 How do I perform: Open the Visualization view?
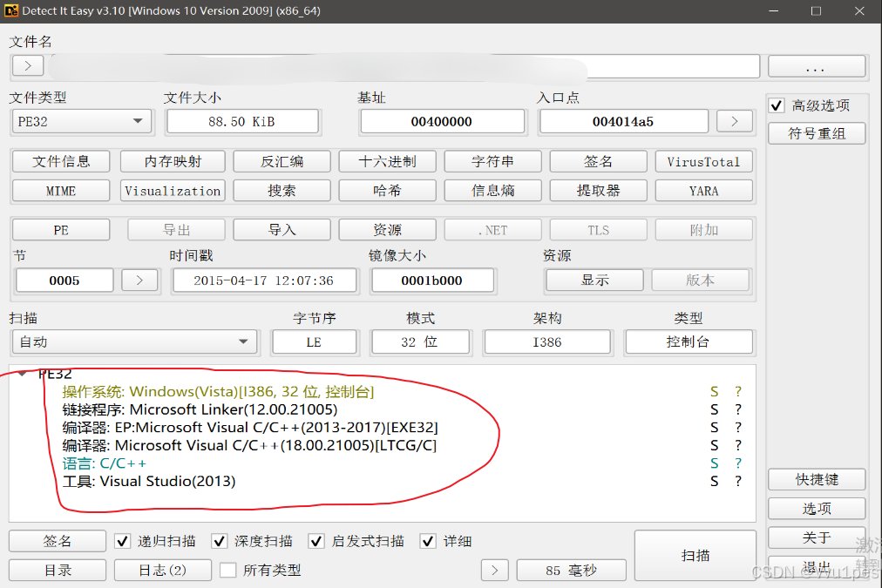click(173, 191)
